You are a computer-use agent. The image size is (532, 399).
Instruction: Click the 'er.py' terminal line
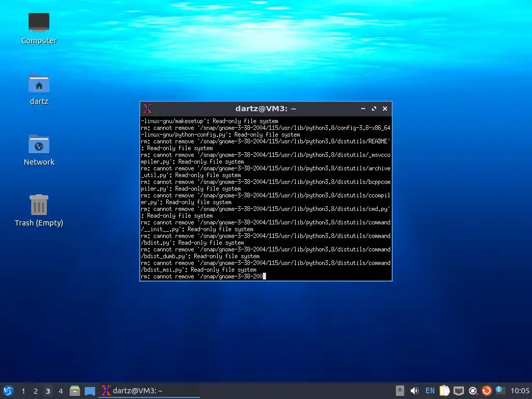186,202
